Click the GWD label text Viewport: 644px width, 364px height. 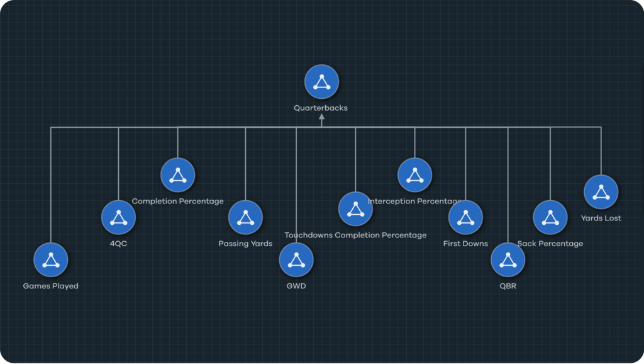[296, 286]
